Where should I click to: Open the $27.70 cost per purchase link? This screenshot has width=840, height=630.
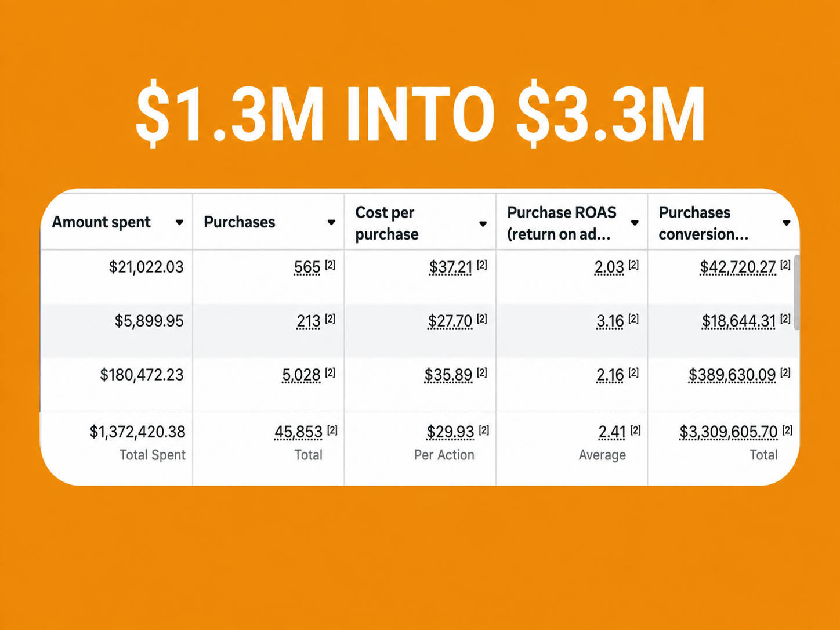pos(450,321)
